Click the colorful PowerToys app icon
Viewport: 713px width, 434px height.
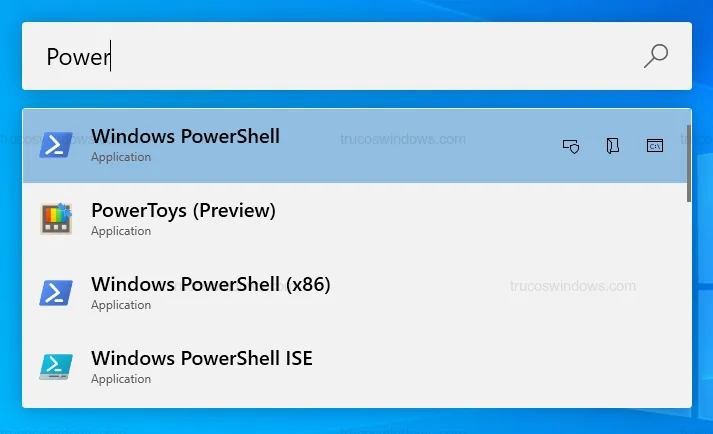56,219
